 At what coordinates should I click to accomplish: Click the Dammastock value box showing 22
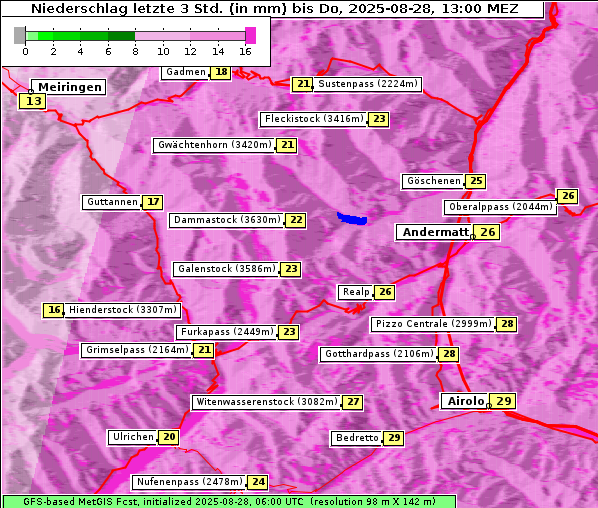tap(296, 220)
